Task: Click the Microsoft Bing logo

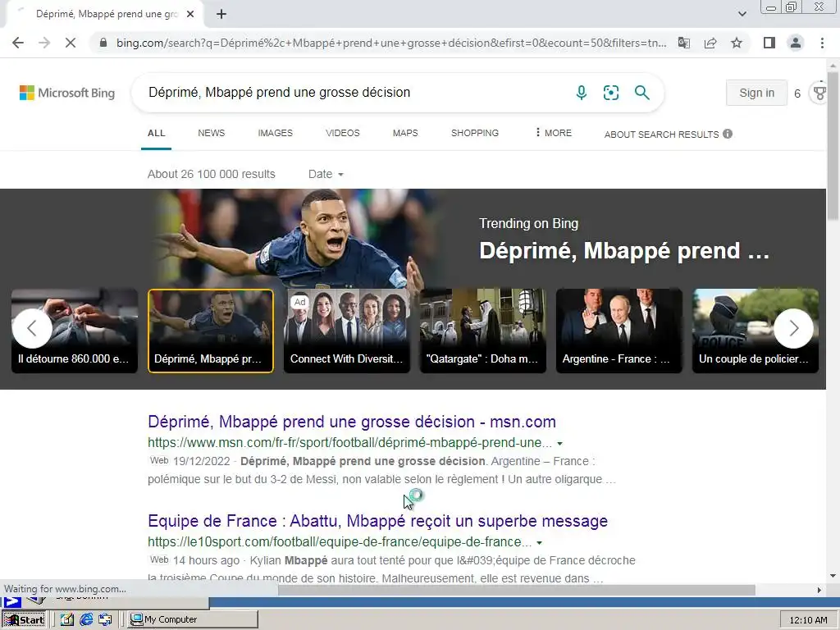Action: coord(67,93)
